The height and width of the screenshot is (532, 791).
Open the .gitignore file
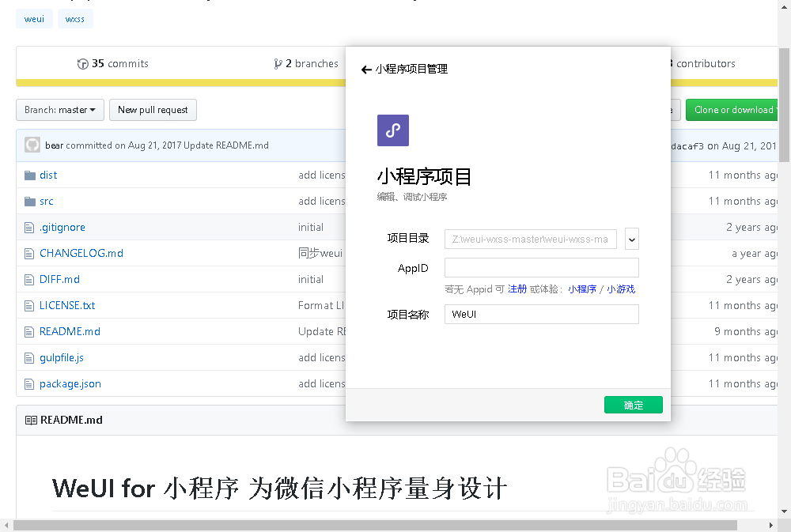point(62,228)
